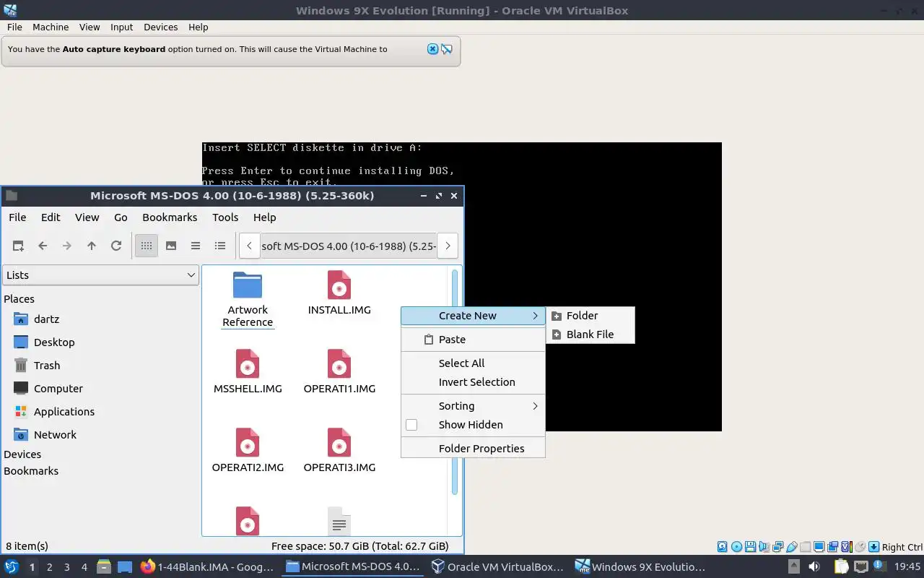Go back to previous folder
This screenshot has height=578, width=924.
pos(43,246)
